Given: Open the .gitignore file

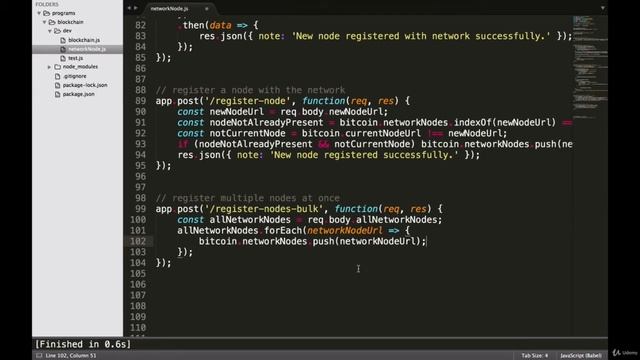Looking at the screenshot, I should (75, 76).
